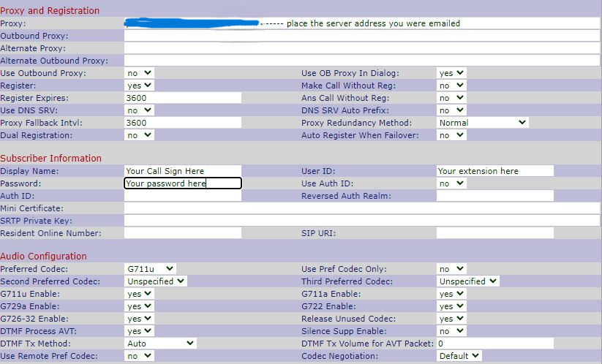Image resolution: width=602 pixels, height=364 pixels.
Task: Open the Proxy Redundancy Method dropdown
Action: pos(482,123)
